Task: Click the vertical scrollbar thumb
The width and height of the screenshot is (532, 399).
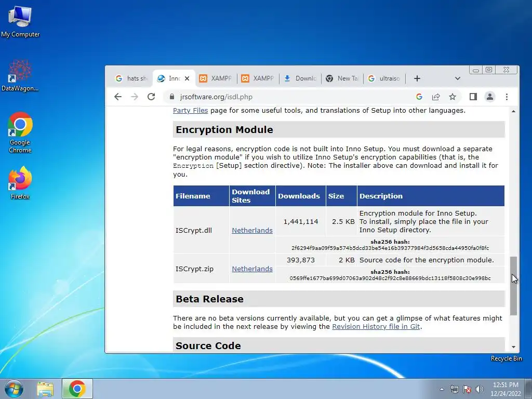Action: coord(513,286)
